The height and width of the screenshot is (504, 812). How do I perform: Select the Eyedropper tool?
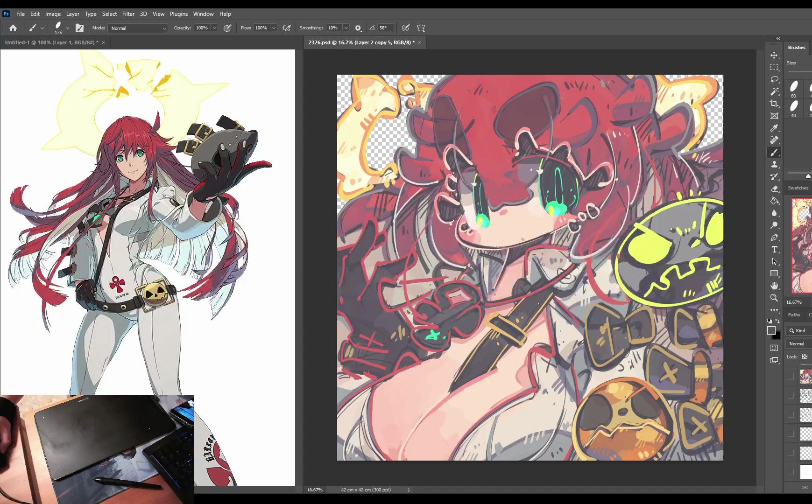[x=774, y=128]
